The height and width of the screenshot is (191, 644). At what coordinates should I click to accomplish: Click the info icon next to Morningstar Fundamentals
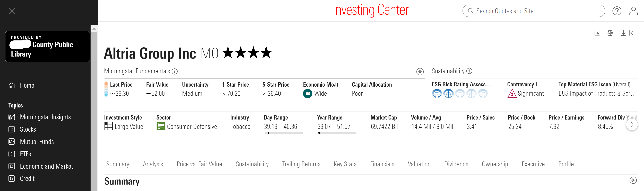(x=175, y=71)
